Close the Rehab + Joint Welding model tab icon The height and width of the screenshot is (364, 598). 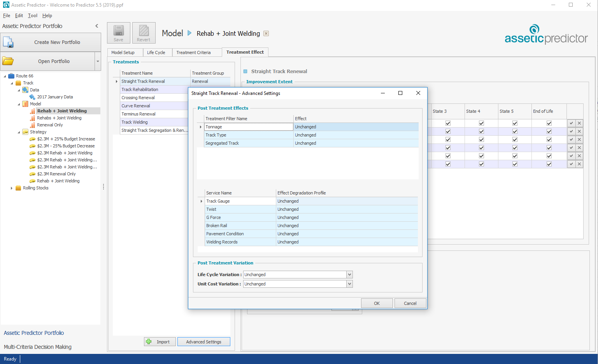coord(266,33)
